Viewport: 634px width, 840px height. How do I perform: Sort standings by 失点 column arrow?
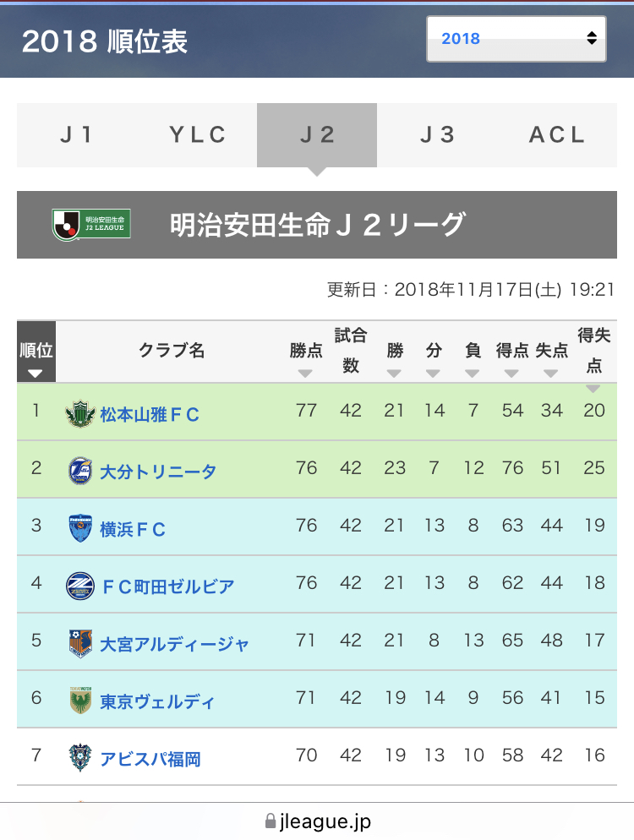click(551, 373)
